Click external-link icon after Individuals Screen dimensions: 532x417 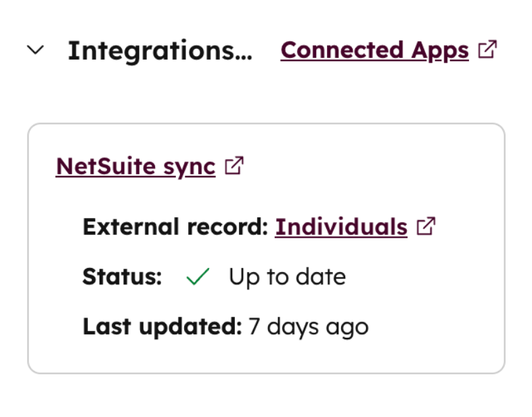[426, 227]
